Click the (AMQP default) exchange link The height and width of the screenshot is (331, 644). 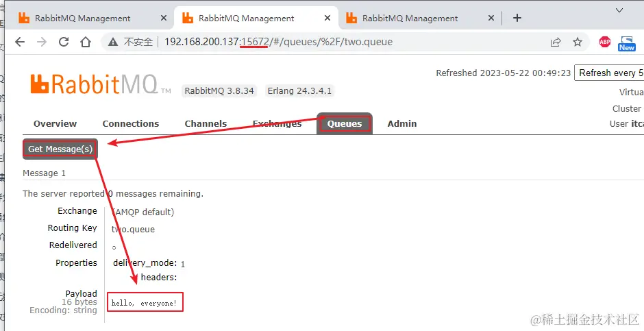point(143,212)
